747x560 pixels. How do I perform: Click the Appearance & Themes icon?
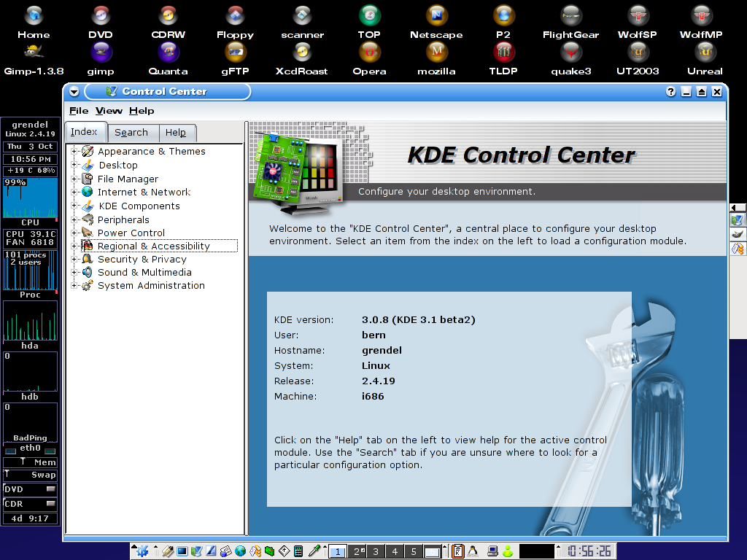click(88, 152)
